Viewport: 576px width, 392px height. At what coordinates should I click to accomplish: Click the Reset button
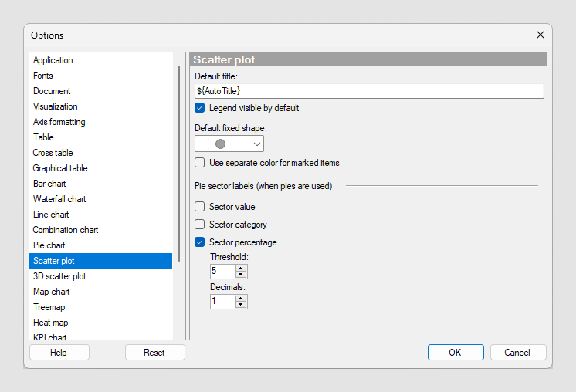pyautogui.click(x=154, y=353)
